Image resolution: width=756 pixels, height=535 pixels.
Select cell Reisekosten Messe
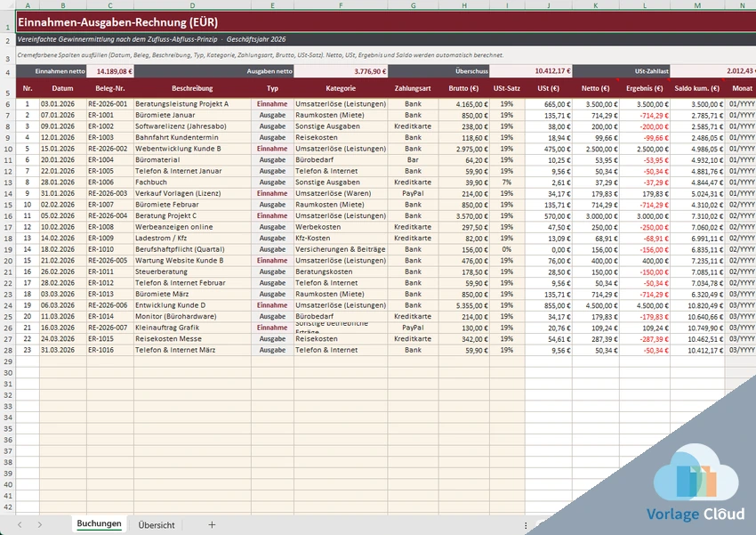coord(192,338)
